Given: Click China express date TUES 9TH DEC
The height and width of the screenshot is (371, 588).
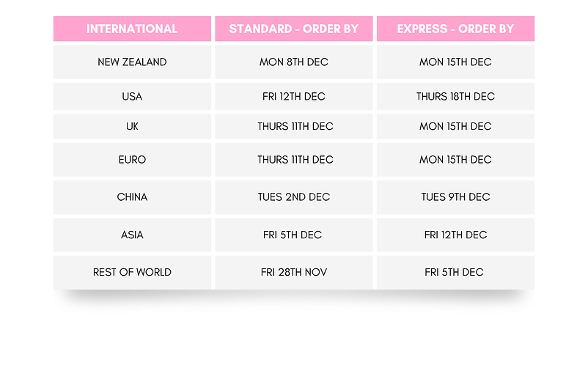Looking at the screenshot, I should (x=455, y=196).
